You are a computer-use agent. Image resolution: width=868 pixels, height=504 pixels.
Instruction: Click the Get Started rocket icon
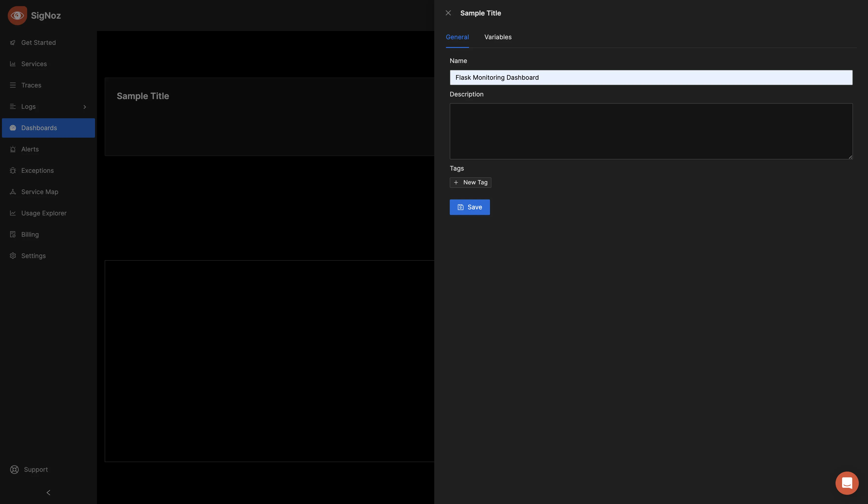(13, 43)
